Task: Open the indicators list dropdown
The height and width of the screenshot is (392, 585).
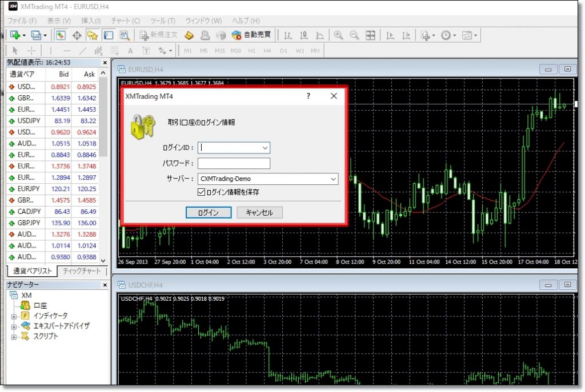Action: 427,35
